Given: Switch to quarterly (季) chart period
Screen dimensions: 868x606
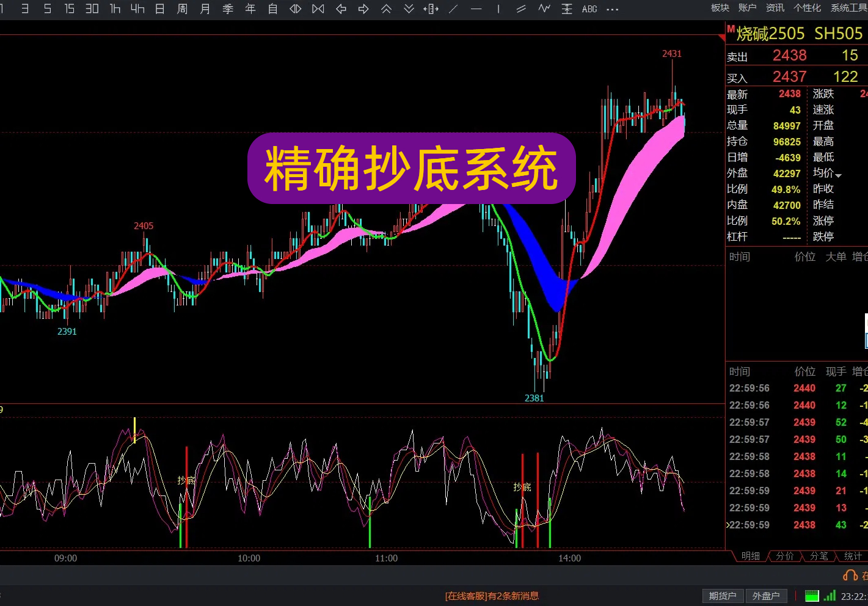Looking at the screenshot, I should [x=228, y=9].
